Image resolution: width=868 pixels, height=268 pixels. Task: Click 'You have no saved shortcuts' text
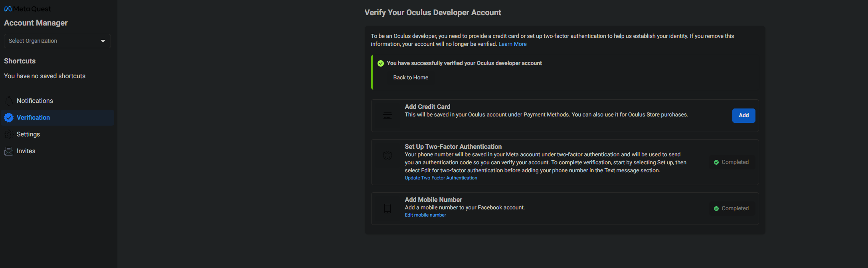[x=45, y=76]
